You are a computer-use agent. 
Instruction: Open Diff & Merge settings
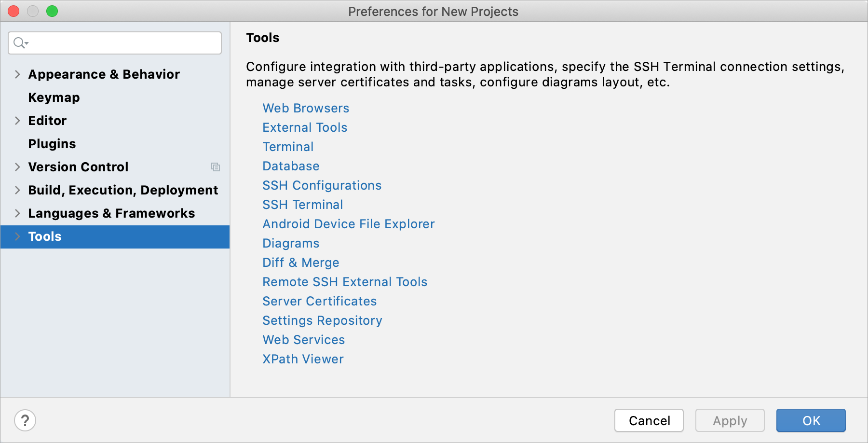(300, 263)
